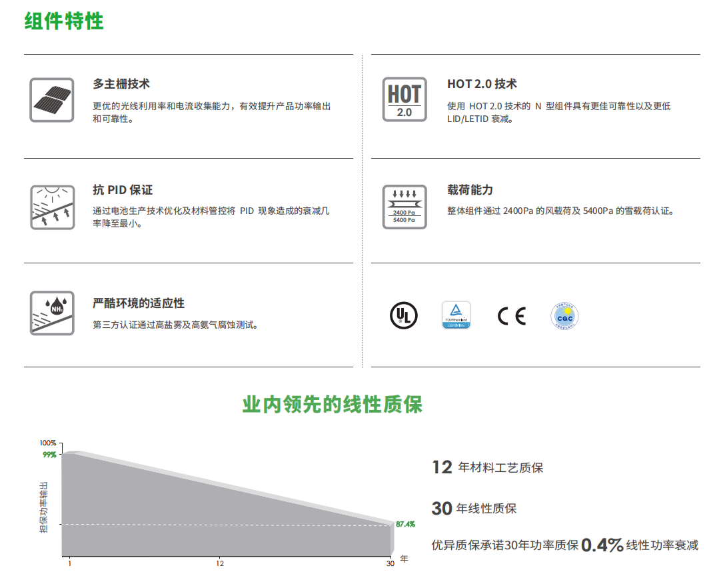Click the multi-busbar solar cell icon
The height and width of the screenshot is (588, 713).
[x=52, y=100]
